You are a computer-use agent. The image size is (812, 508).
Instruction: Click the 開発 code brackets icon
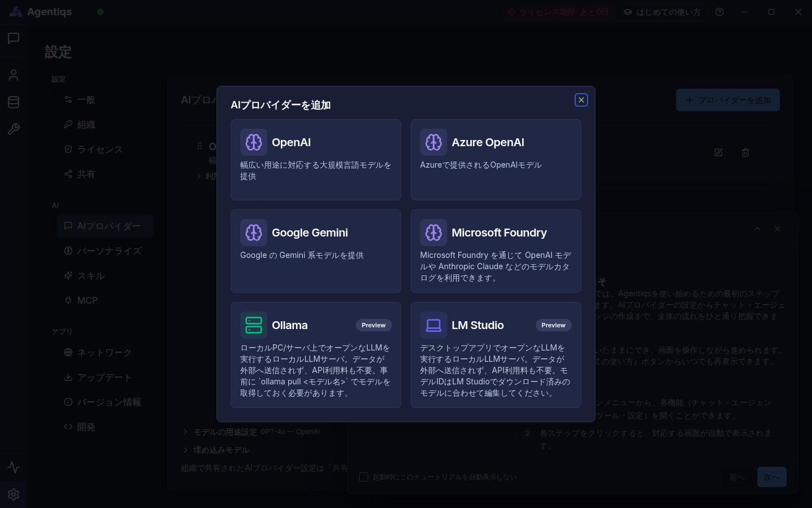coord(68,427)
